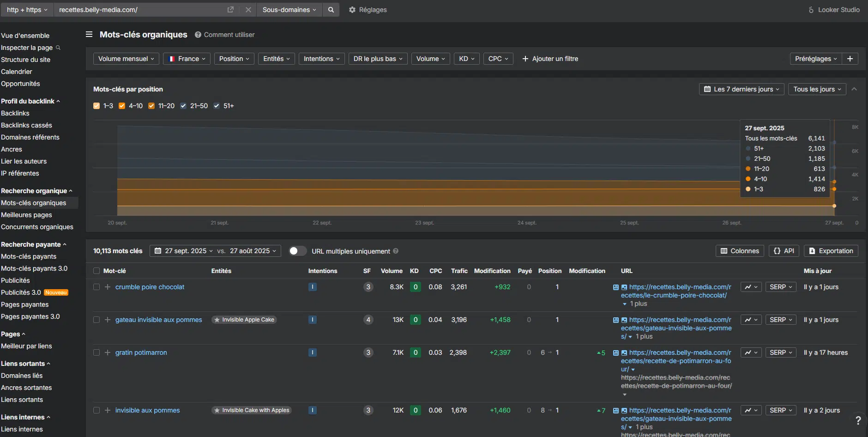This screenshot has width=868, height=437.
Task: Open Domaines référents in the sidebar
Action: 30,137
